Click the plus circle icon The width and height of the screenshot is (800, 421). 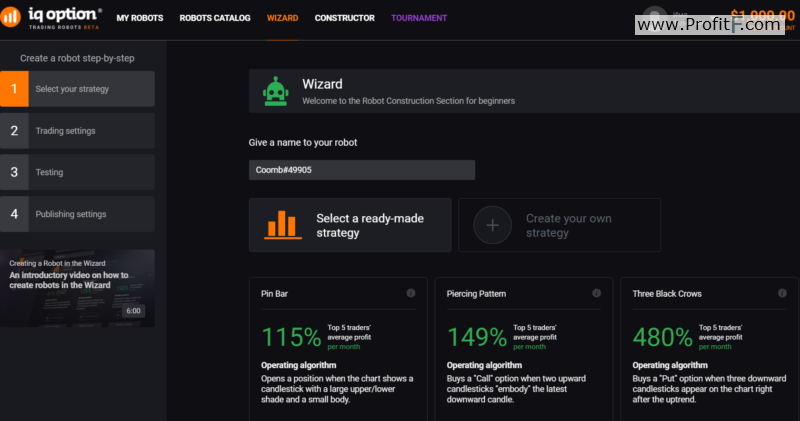point(492,225)
